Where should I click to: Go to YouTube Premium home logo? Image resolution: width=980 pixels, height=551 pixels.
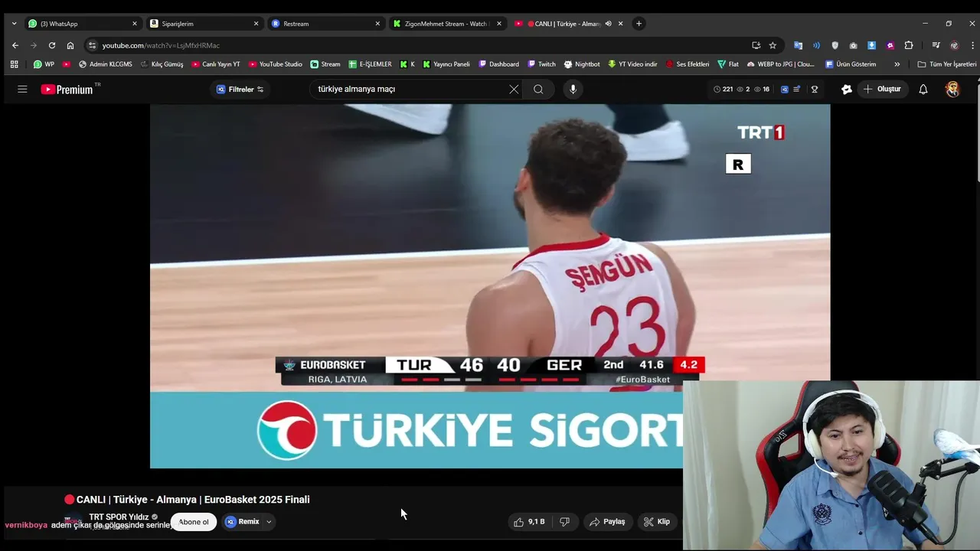coord(67,90)
